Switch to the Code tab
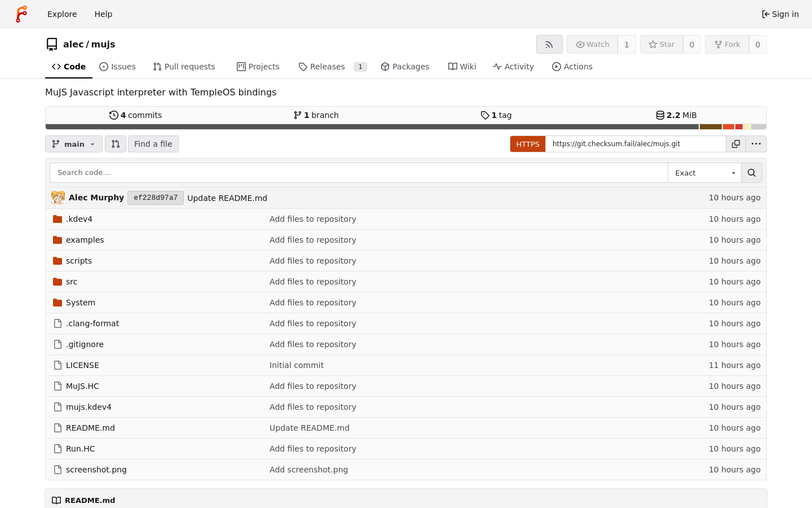Viewport: 812px width, 508px height. (69, 67)
